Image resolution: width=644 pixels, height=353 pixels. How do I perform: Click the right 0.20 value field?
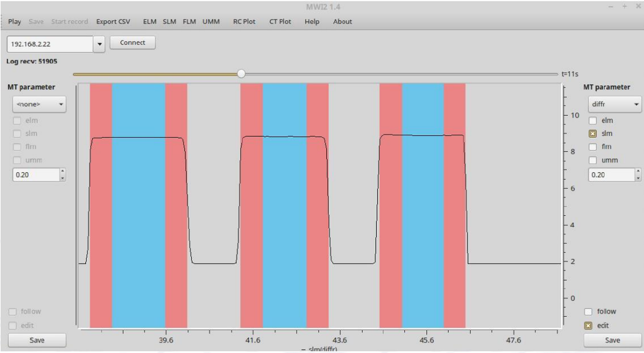[608, 175]
